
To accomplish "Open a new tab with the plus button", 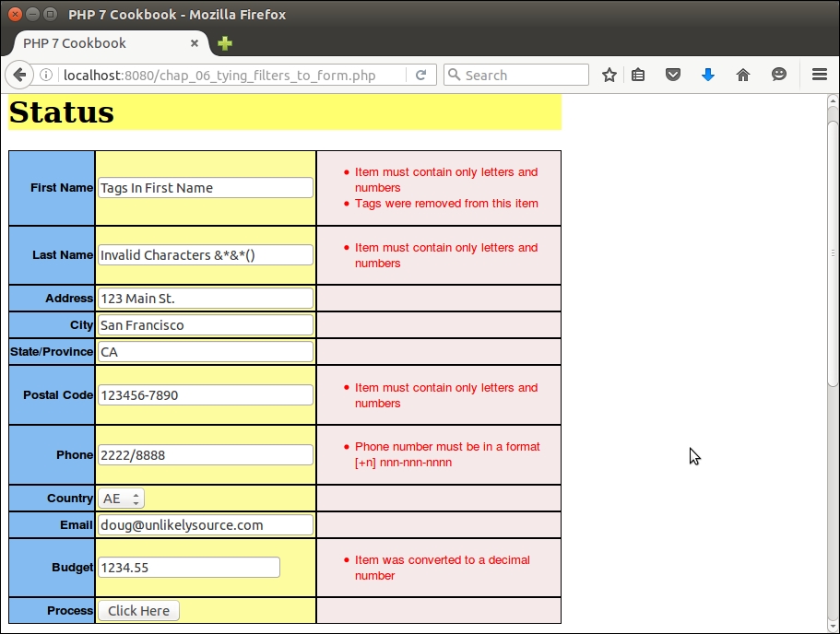I will coord(225,43).
